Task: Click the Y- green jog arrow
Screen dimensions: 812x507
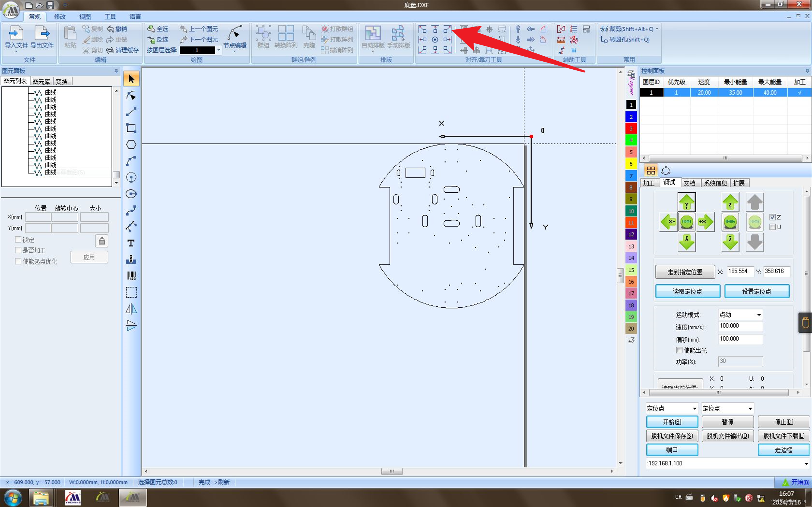Action: 686,242
